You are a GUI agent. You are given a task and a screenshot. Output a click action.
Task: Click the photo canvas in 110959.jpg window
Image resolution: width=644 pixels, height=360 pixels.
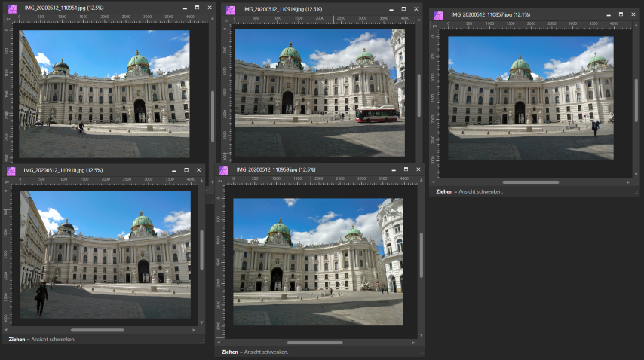318,262
